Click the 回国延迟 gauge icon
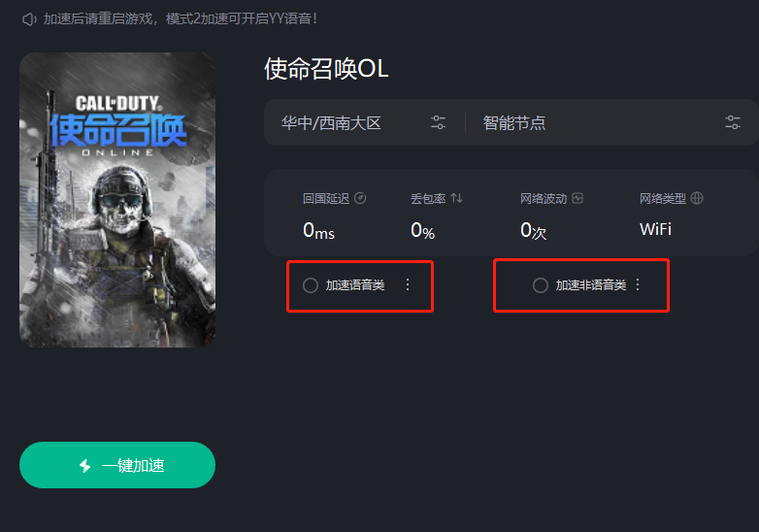Screen dimensions: 759x532 [x=360, y=198]
